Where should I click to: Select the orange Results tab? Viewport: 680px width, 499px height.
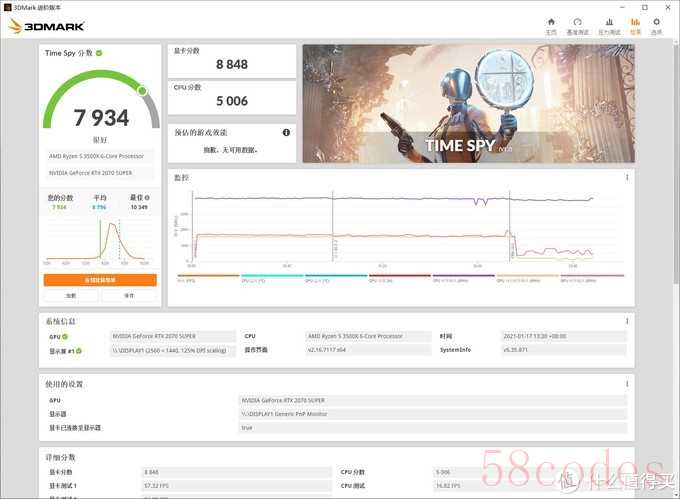coord(635,26)
